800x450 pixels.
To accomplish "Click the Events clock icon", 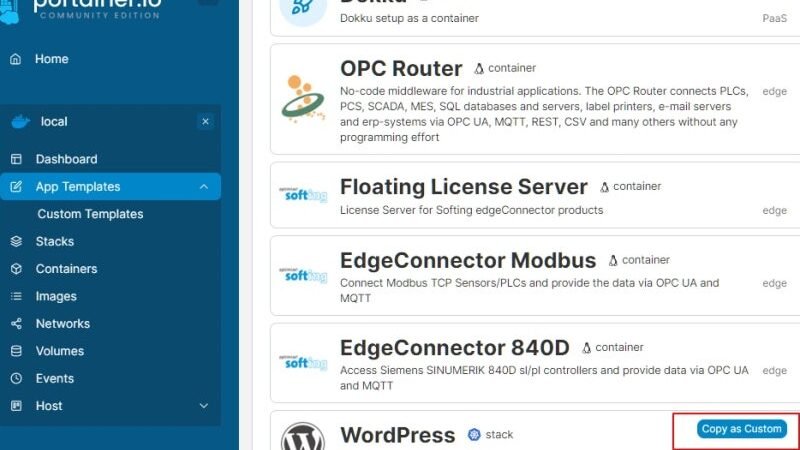I will 16,379.
